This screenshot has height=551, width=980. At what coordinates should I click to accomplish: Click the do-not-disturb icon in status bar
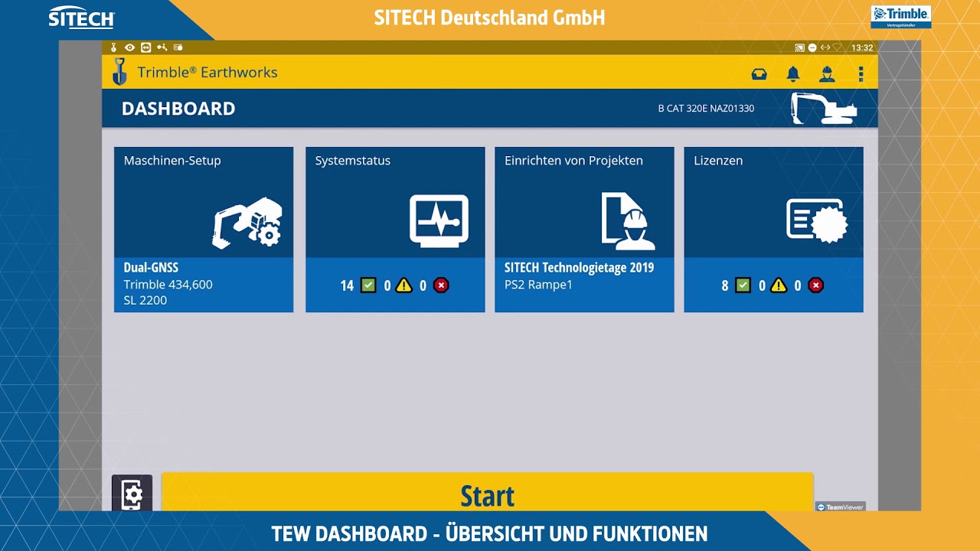coord(812,47)
